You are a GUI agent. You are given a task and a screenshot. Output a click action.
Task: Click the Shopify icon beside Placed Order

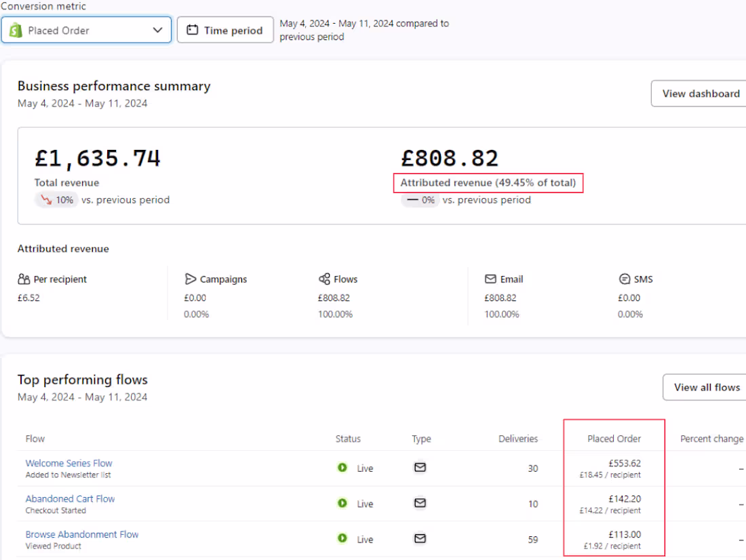(x=15, y=30)
